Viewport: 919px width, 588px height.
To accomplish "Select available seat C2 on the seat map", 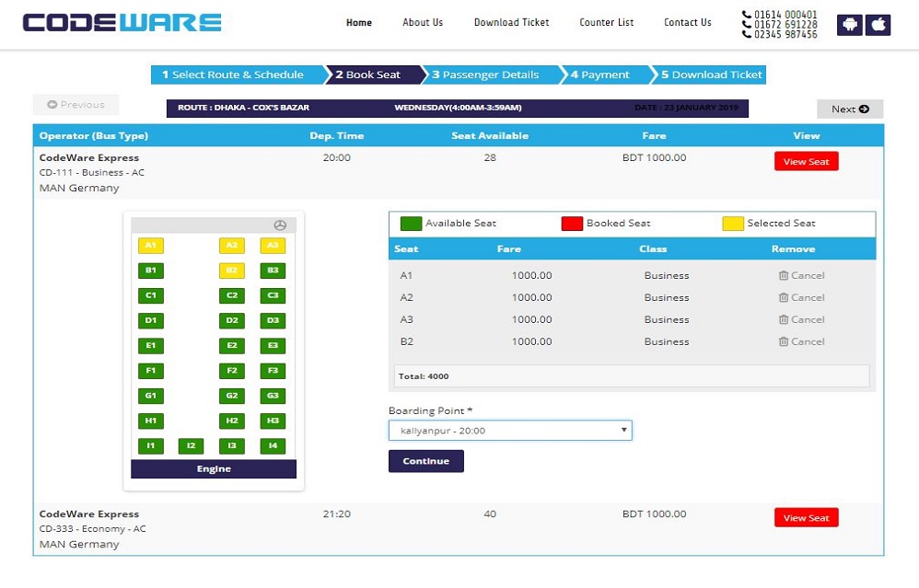I will click(231, 296).
